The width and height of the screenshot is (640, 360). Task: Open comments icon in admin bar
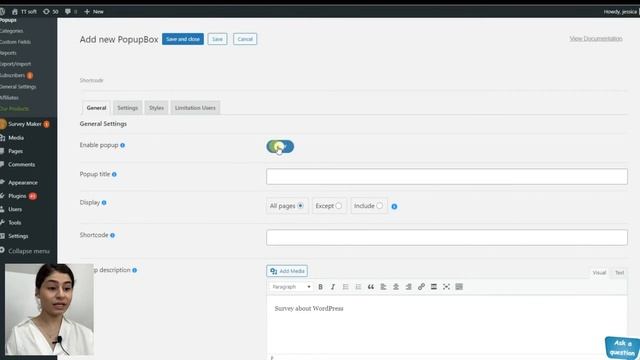coord(71,11)
